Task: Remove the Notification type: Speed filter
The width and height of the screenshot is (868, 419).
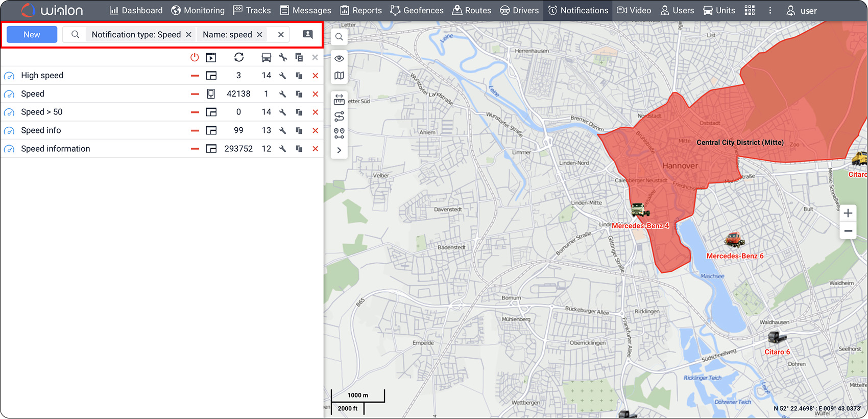Action: coord(188,34)
